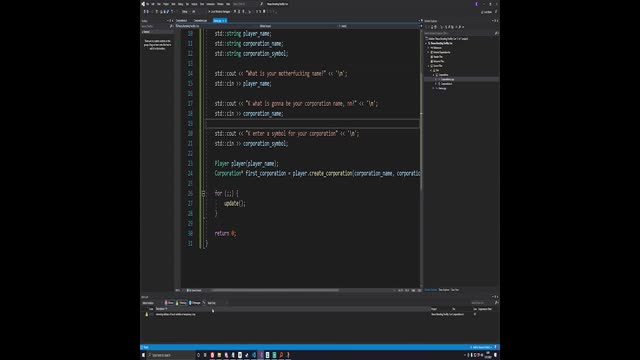Image resolution: width=640 pixels, height=360 pixels.
Task: Switch to the Corporation.cpp editor tab
Action: [200, 20]
